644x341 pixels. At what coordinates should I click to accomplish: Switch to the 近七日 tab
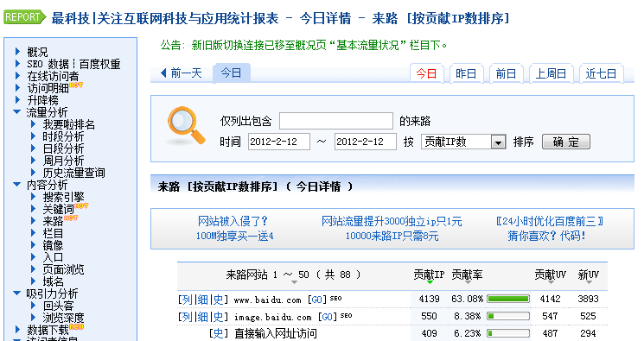click(601, 74)
